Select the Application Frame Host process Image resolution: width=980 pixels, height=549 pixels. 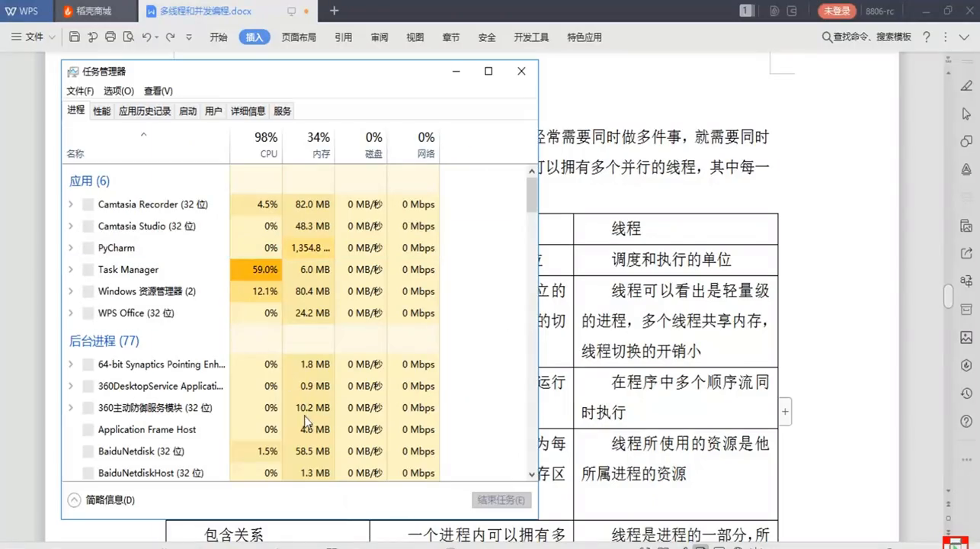coord(147,430)
